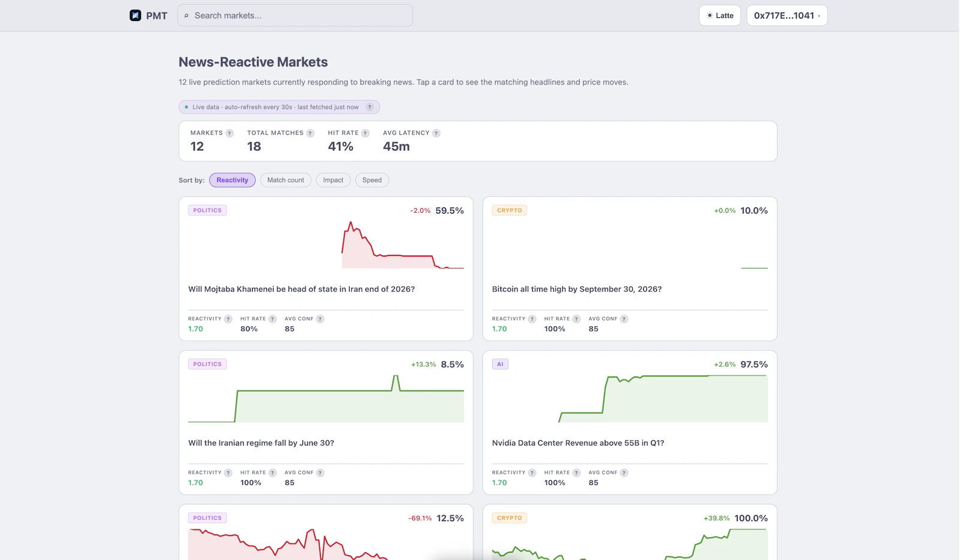The width and height of the screenshot is (960, 560).
Task: Click Reactivity help icon on Bitcoin card
Action: [x=532, y=319]
